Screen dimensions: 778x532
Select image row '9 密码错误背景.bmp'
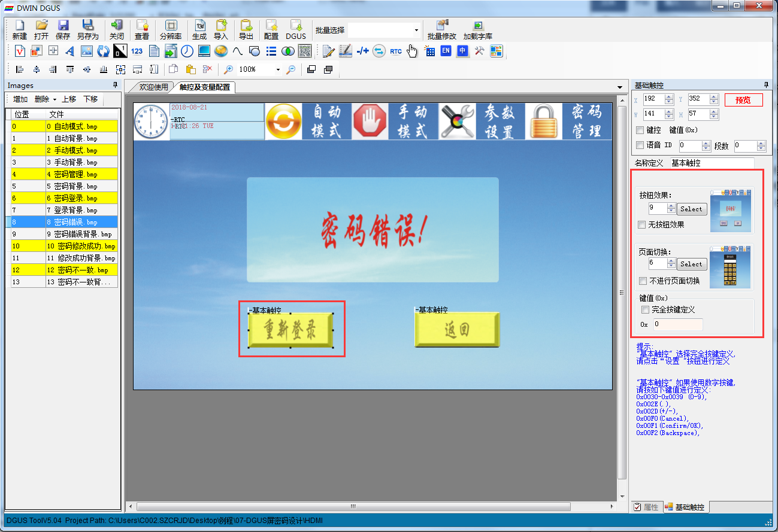64,234
